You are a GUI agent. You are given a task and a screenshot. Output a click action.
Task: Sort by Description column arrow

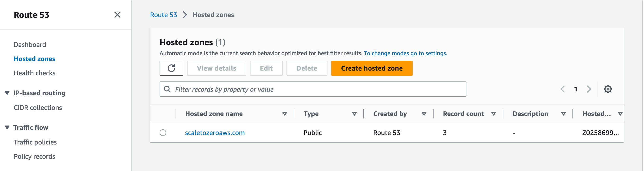pos(563,114)
